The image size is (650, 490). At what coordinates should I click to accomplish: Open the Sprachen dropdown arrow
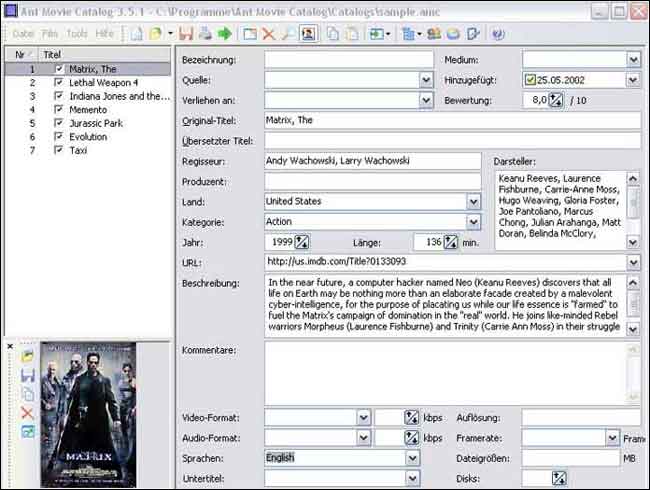click(x=412, y=458)
